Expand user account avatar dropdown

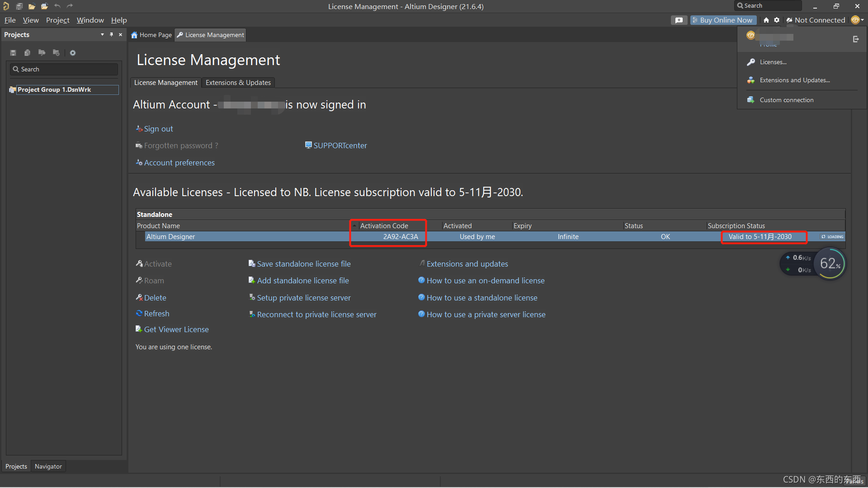coord(857,20)
